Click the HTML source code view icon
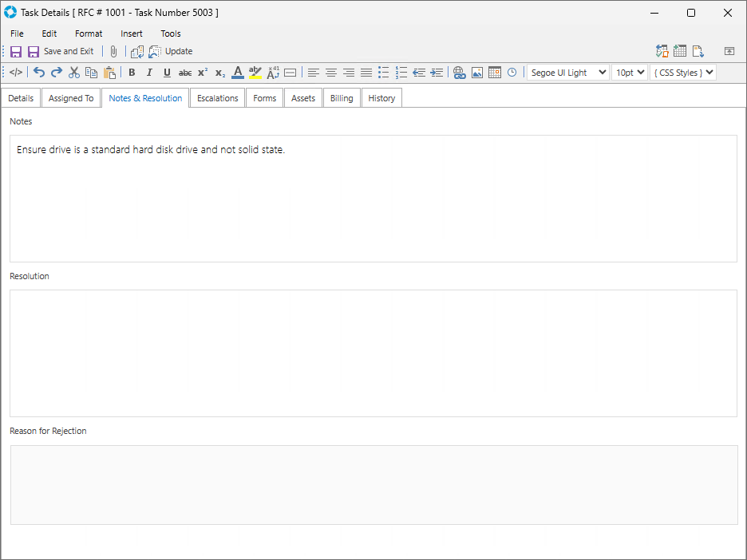Screen dimensions: 747x560 [16, 73]
